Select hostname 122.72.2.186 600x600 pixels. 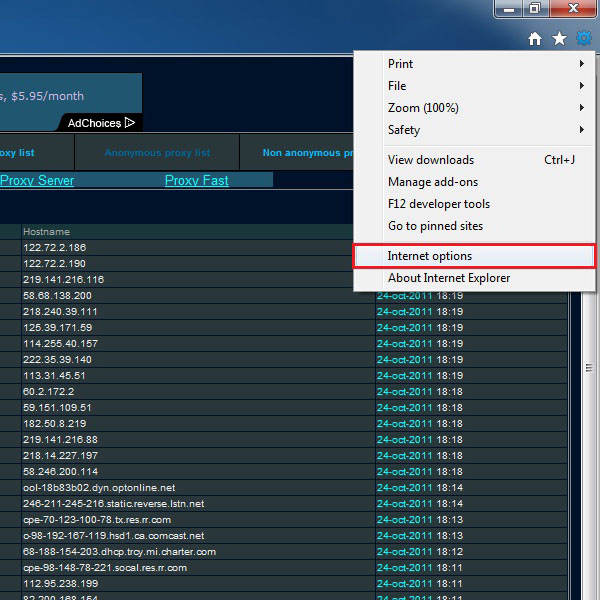(54, 248)
